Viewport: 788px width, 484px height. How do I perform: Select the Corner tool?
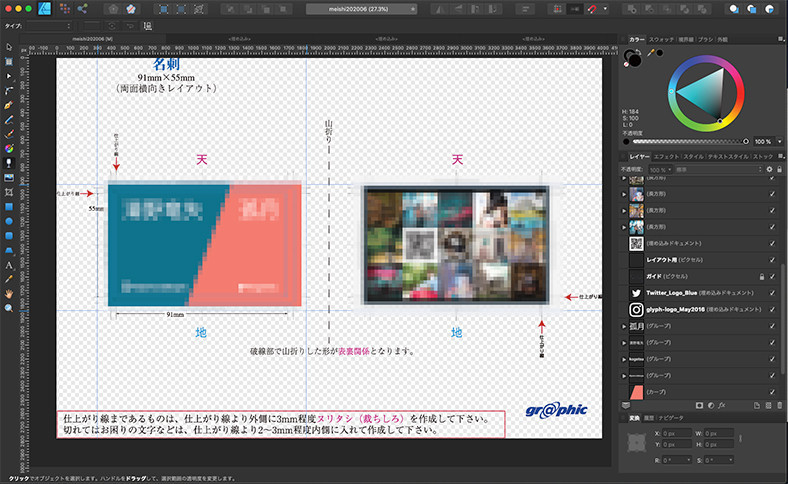9,90
